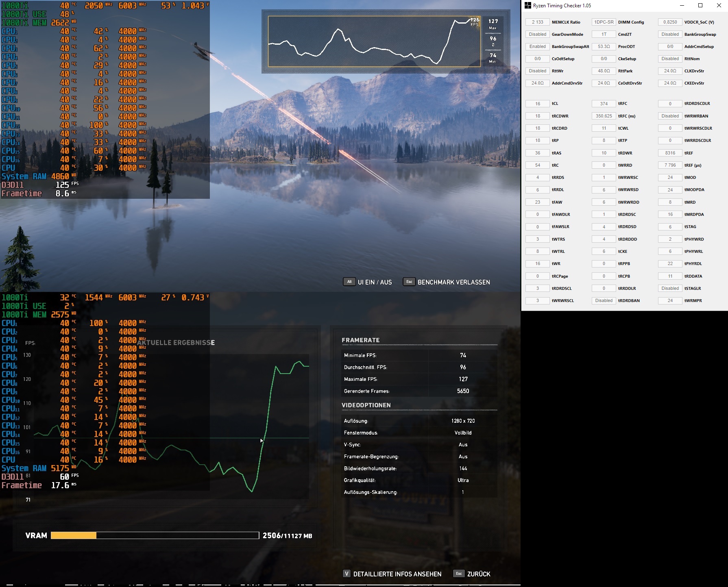Toggle the UI EIN / AUS option
Viewport: 728px width, 587px height.
point(375,282)
